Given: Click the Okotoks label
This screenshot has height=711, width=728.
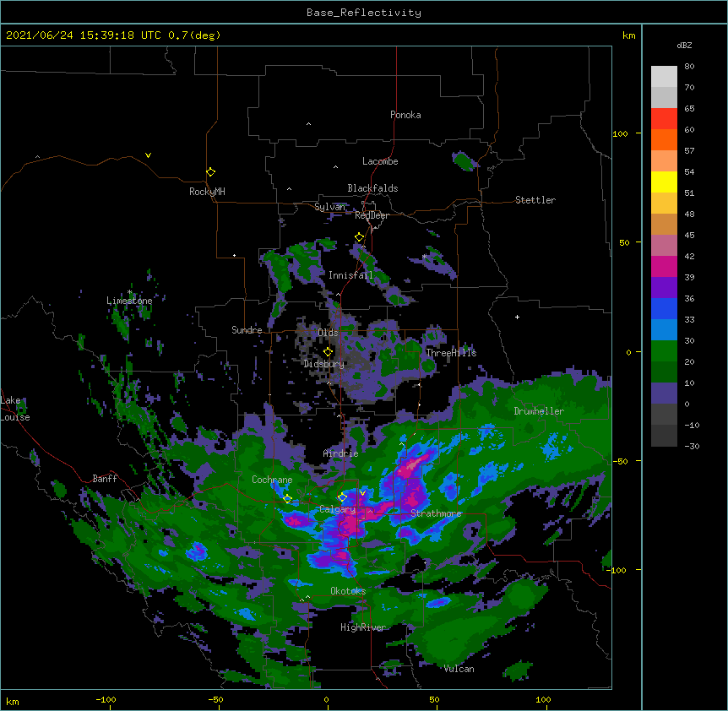Looking at the screenshot, I should coord(348,591).
